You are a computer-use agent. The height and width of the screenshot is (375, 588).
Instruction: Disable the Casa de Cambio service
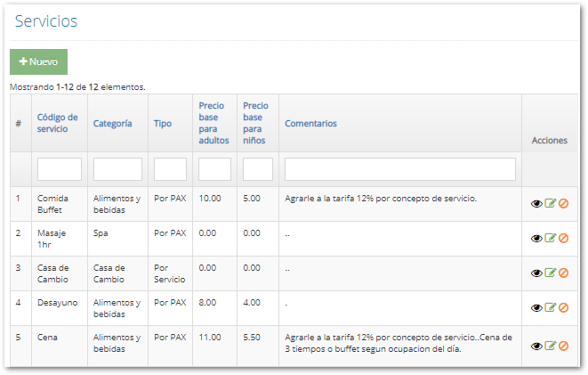pyautogui.click(x=563, y=273)
